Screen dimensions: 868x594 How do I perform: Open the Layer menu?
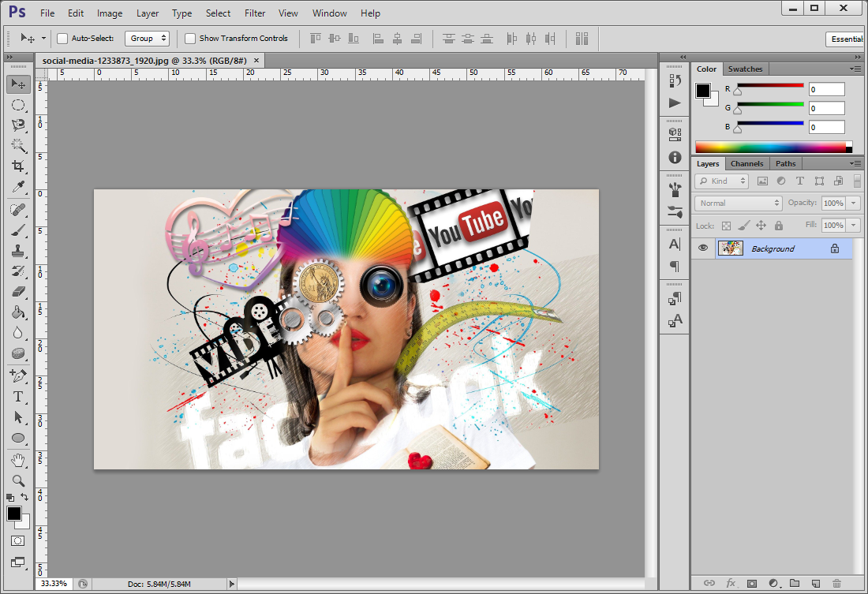click(148, 13)
